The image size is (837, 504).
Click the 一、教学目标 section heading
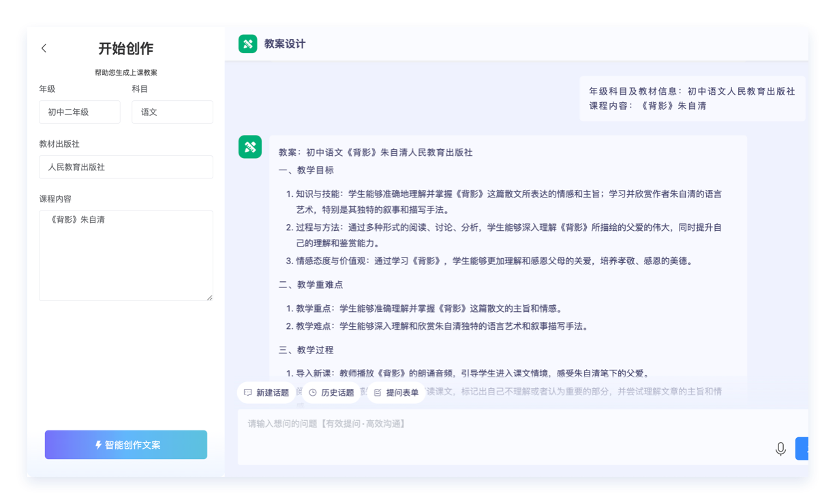pos(306,170)
